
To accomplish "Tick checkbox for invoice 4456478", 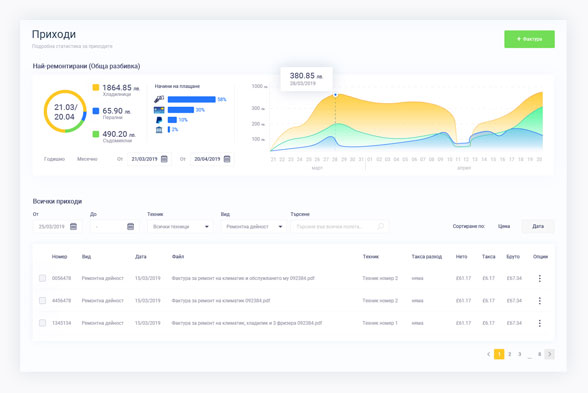I will (x=42, y=300).
